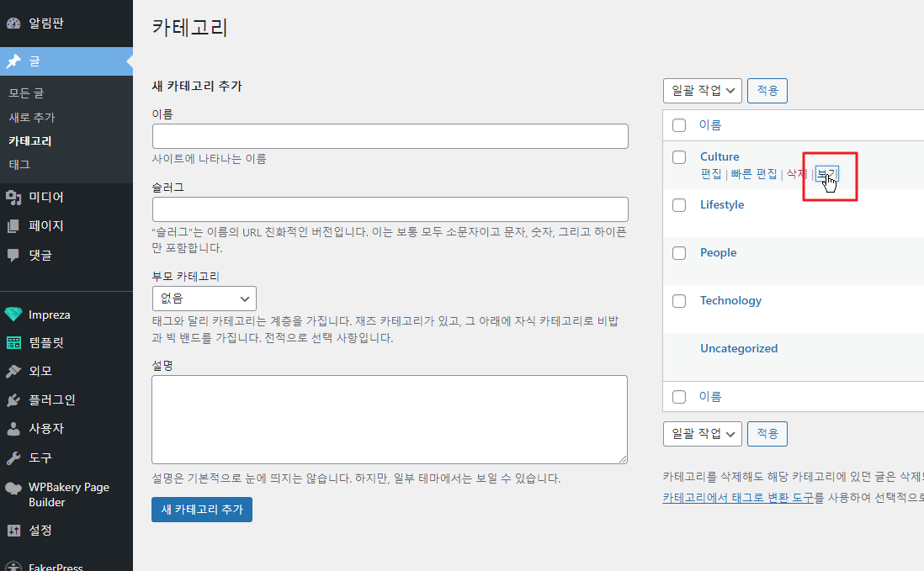This screenshot has width=924, height=571.
Task: Open the 페이지 pages icon
Action: [13, 226]
